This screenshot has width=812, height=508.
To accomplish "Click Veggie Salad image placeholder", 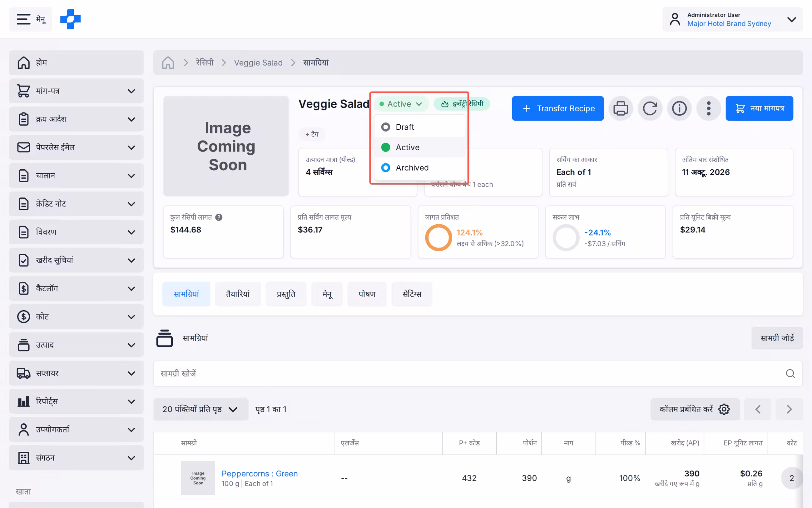I will (226, 146).
